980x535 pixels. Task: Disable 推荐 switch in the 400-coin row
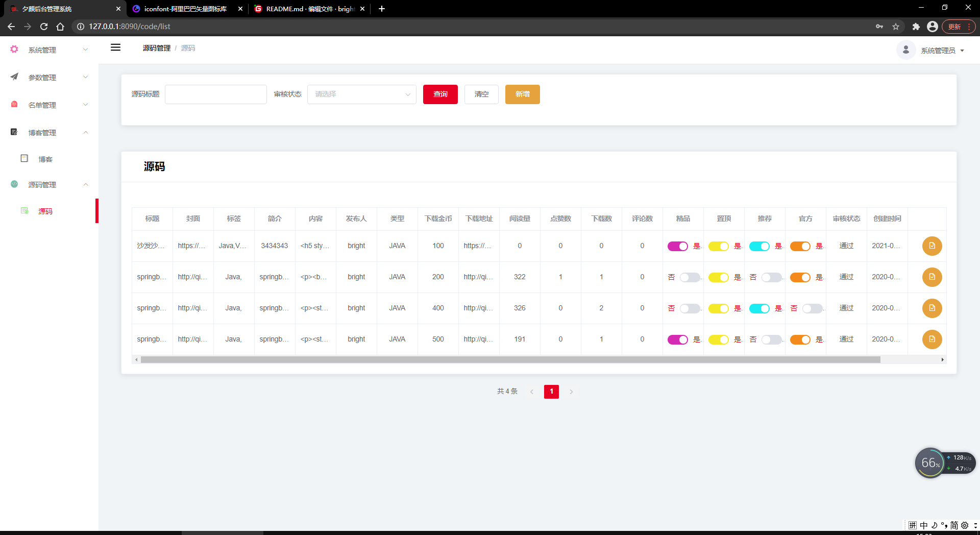[x=759, y=309]
